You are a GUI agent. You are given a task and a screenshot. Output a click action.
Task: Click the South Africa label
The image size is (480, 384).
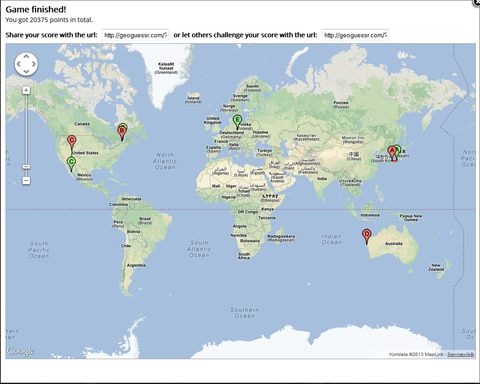coord(244,256)
